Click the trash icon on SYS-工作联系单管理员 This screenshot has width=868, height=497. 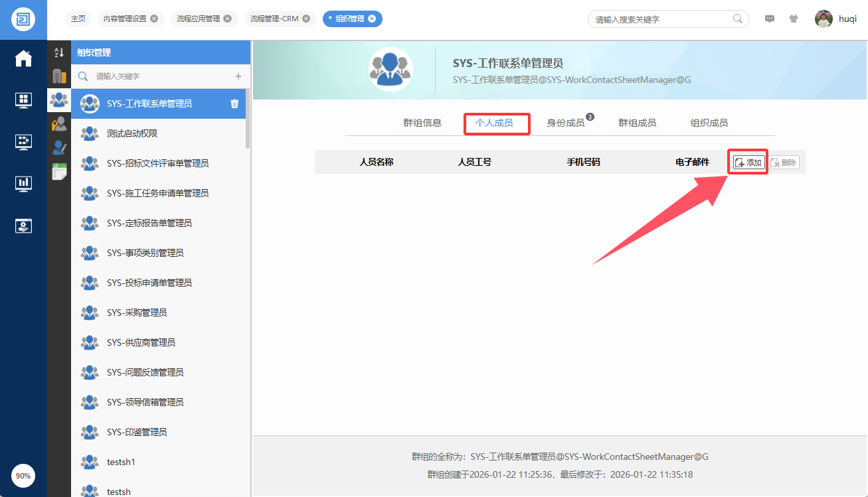[x=234, y=104]
